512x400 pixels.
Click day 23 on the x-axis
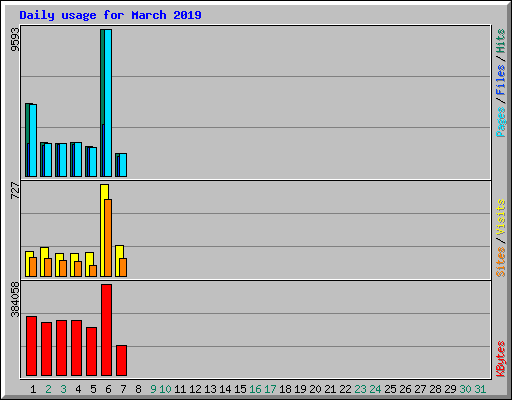pyautogui.click(x=360, y=389)
